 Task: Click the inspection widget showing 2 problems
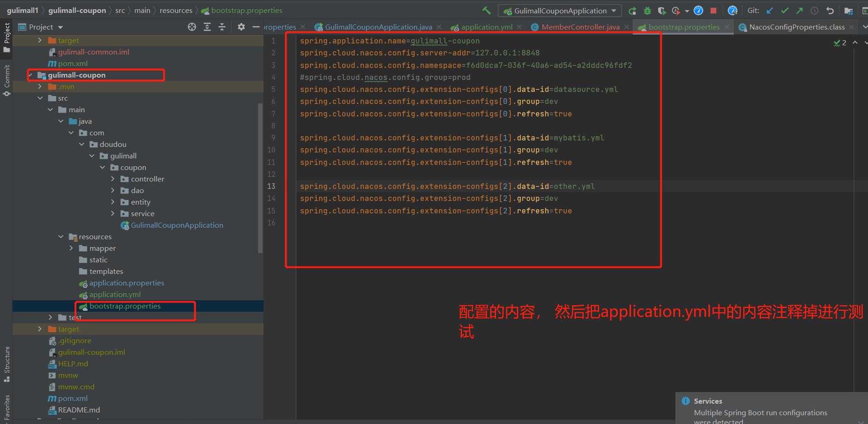pyautogui.click(x=840, y=42)
